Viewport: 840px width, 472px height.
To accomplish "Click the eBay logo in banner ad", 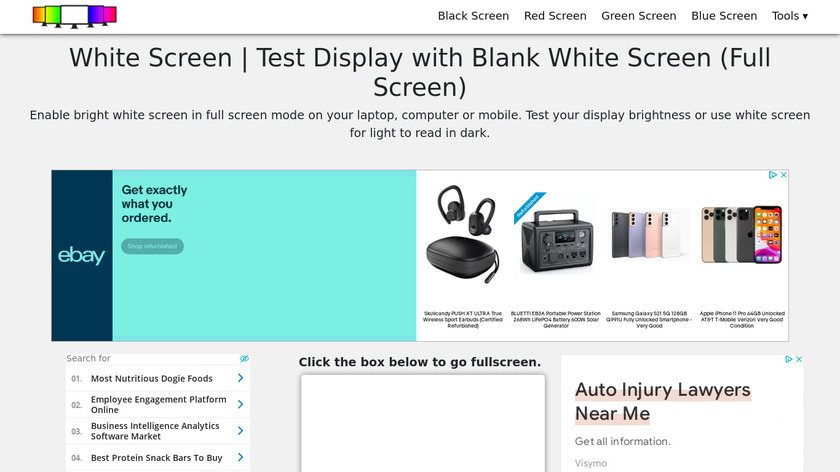I will pyautogui.click(x=81, y=256).
